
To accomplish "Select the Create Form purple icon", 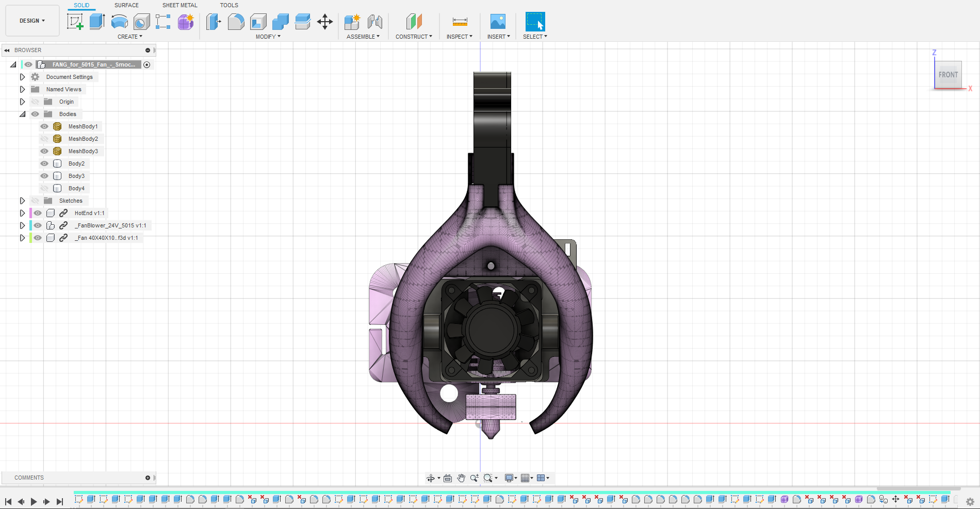I will pos(186,22).
